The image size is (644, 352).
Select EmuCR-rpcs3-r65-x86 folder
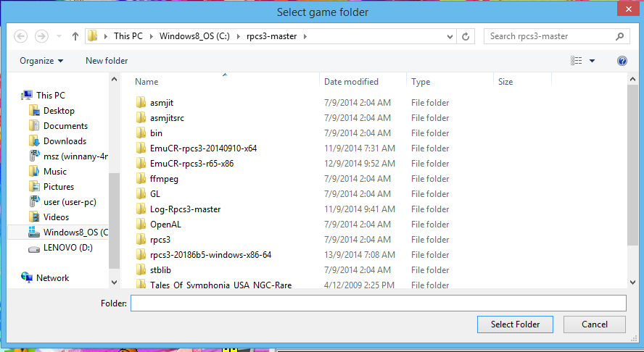tap(191, 164)
